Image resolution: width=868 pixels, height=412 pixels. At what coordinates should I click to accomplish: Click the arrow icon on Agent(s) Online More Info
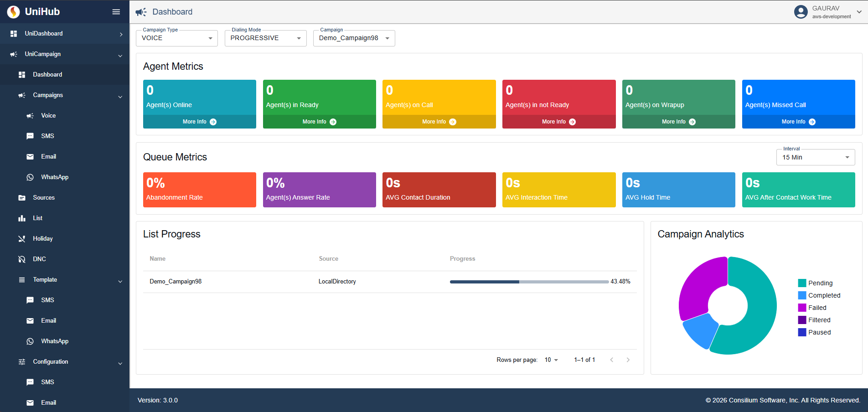[x=213, y=122]
